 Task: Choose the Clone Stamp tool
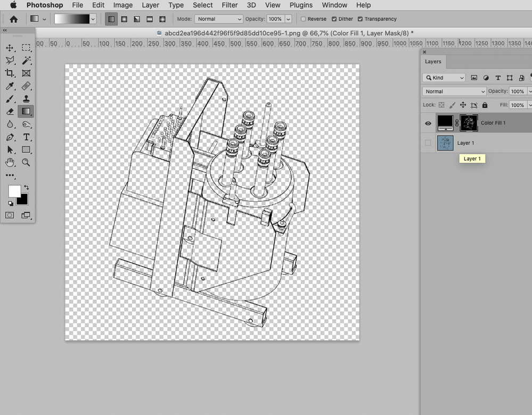[x=26, y=99]
